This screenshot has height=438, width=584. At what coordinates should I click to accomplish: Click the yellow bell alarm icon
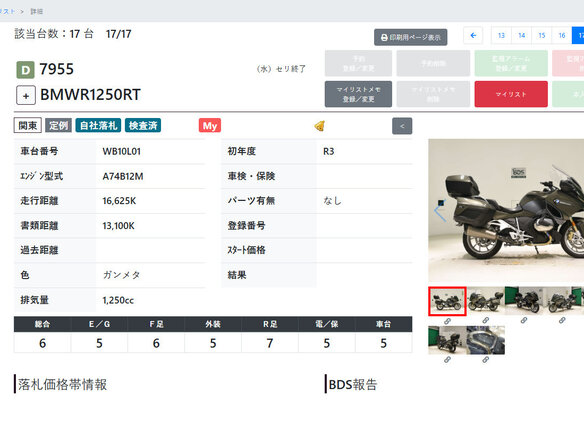320,126
